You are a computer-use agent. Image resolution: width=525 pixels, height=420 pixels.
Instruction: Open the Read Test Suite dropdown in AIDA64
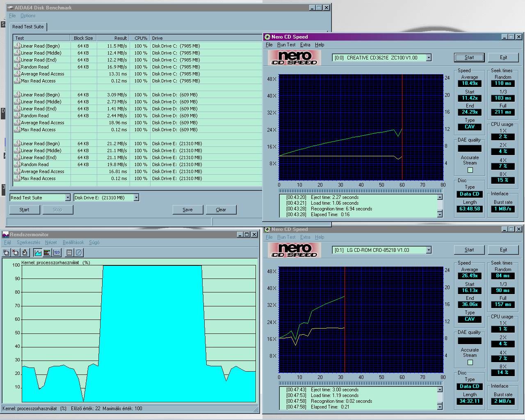pos(68,198)
